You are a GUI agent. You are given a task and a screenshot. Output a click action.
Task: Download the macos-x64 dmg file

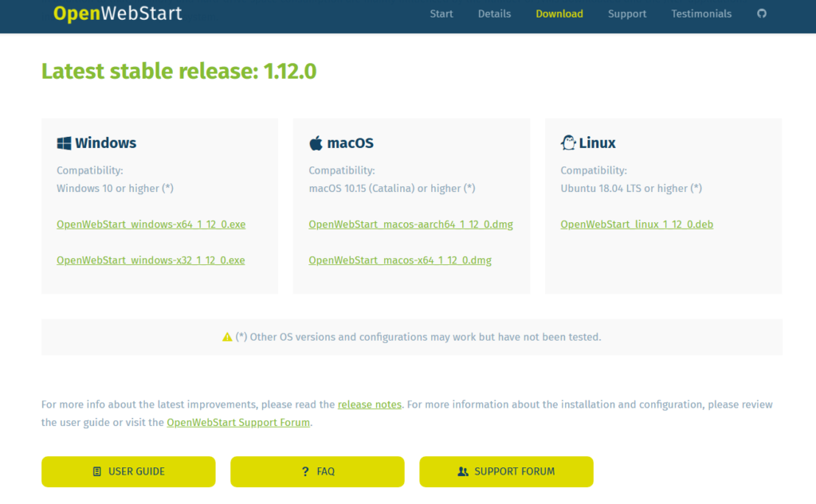[400, 260]
